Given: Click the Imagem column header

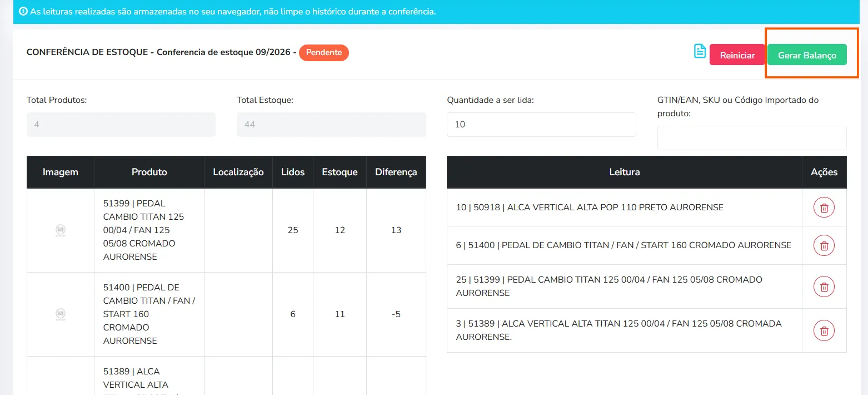Looking at the screenshot, I should click(x=61, y=172).
